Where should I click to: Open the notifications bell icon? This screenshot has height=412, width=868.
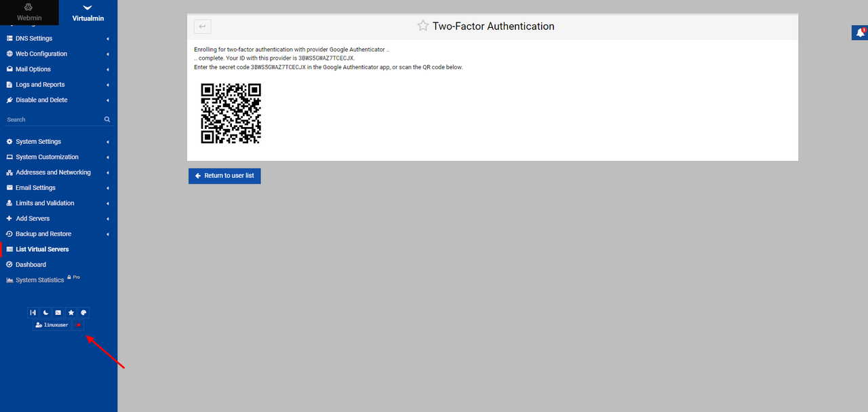pyautogui.click(x=860, y=33)
